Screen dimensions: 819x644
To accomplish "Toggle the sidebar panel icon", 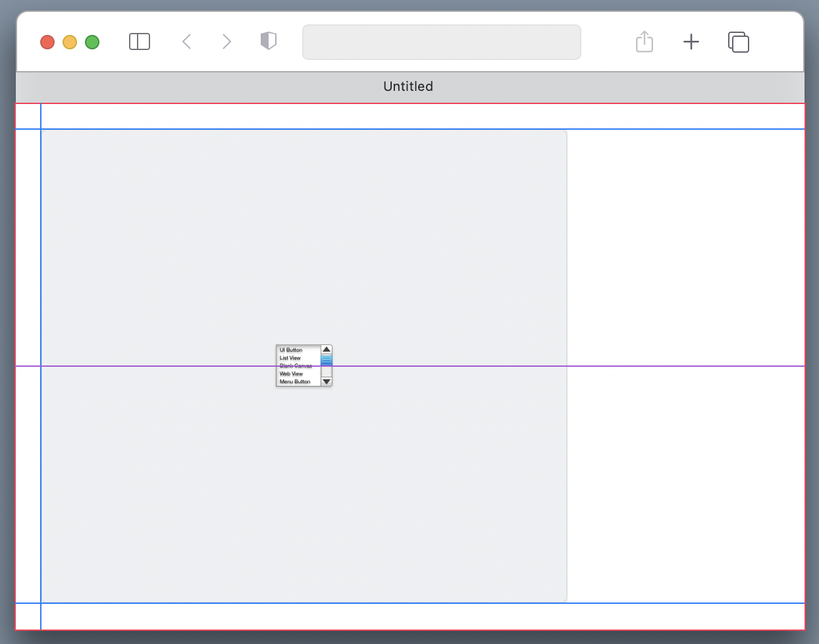I will click(x=140, y=42).
